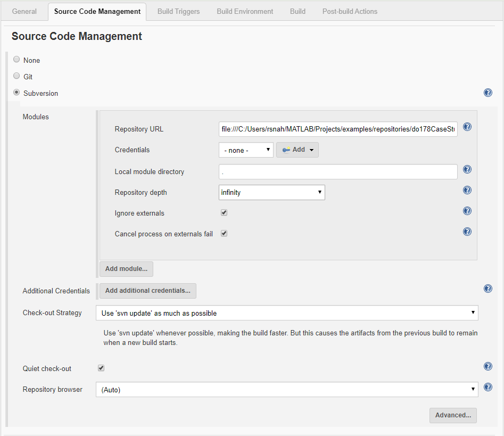
Task: Uncheck Quiet check-out
Action: [x=101, y=367]
